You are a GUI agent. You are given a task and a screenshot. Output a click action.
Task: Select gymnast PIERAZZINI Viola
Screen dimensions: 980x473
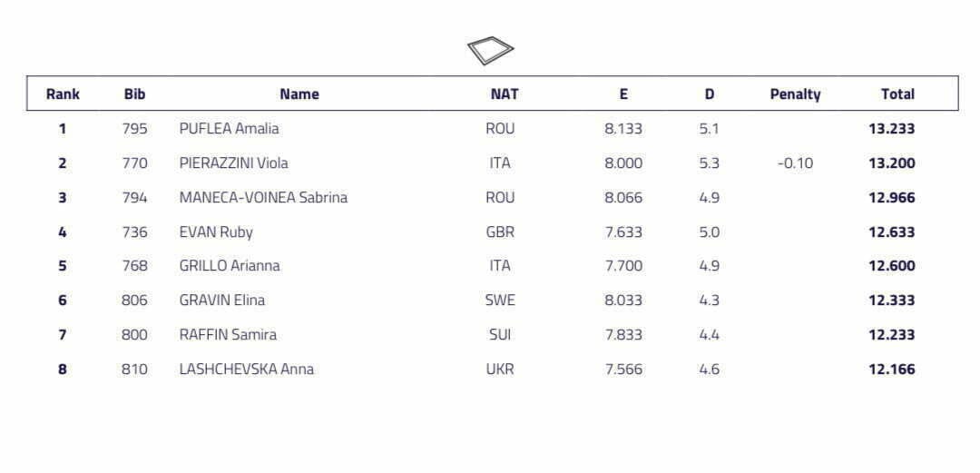pyautogui.click(x=233, y=163)
